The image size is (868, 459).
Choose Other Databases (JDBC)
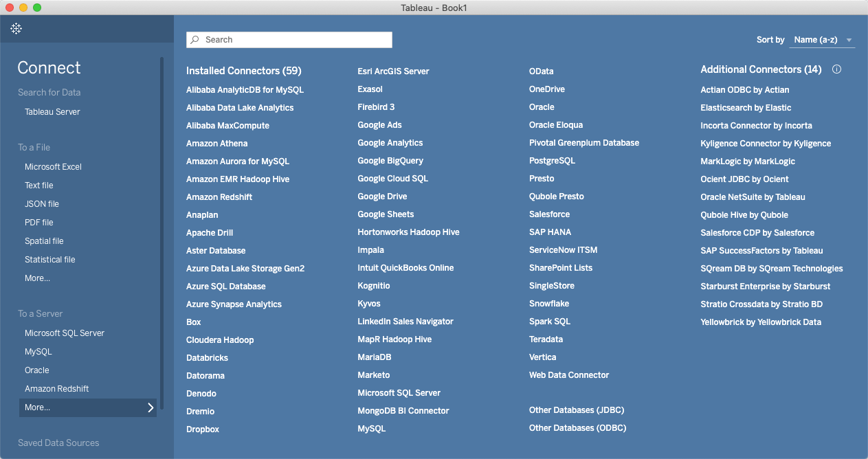pyautogui.click(x=576, y=410)
